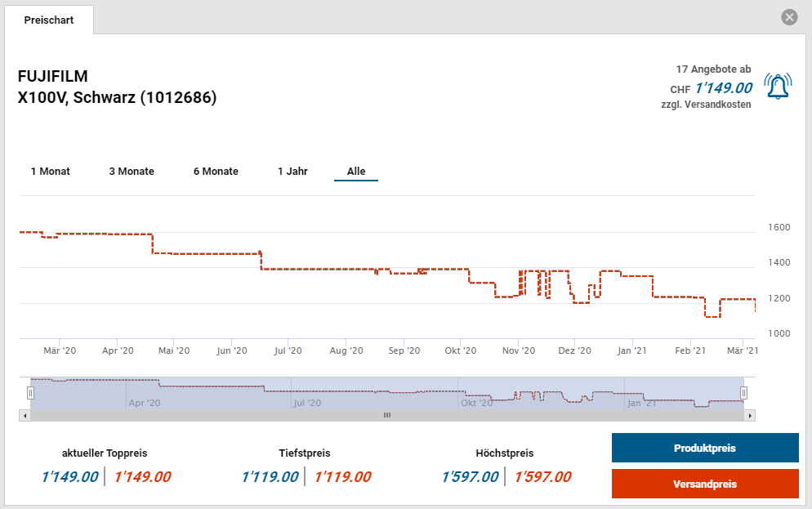The image size is (812, 509).
Task: Click the FUJIFILM X100V product title
Action: (117, 87)
